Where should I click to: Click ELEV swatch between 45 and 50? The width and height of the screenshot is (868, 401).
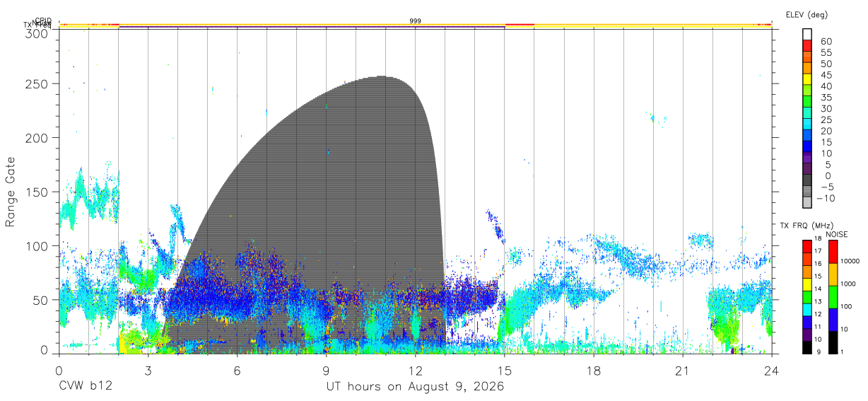[807, 68]
